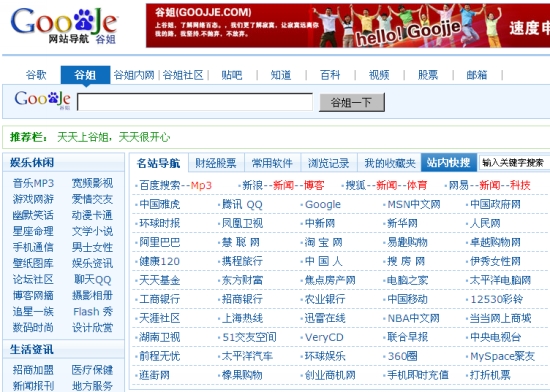Open the 打折机票 link
550x392 pixels.
coord(490,375)
